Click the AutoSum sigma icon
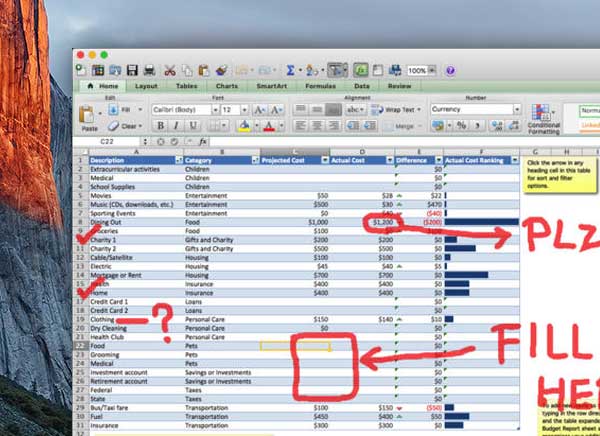 [290, 70]
